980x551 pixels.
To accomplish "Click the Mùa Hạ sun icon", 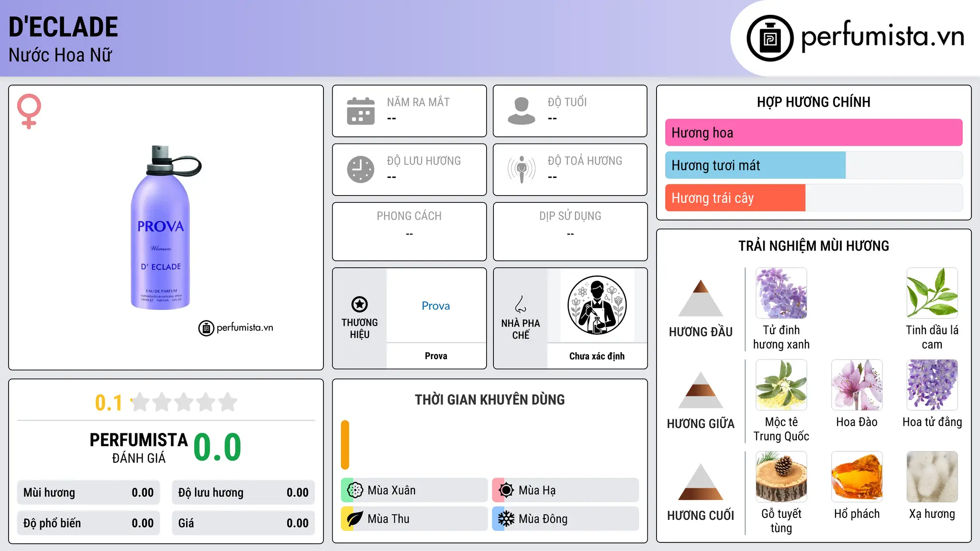I will click(506, 490).
